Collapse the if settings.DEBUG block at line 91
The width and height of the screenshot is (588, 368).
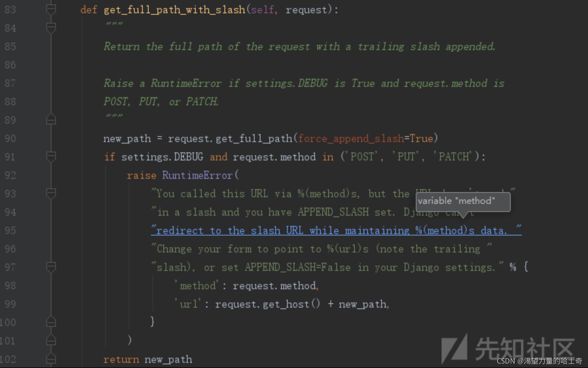(x=51, y=157)
